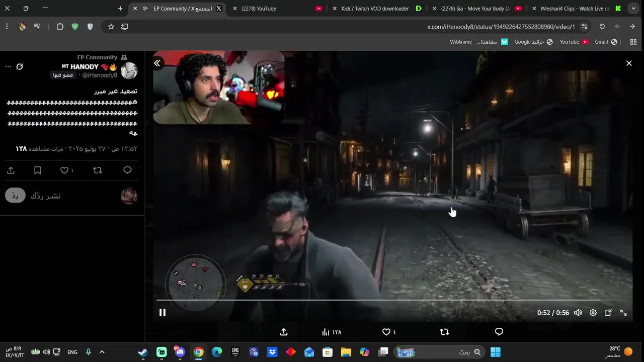The width and height of the screenshot is (644, 362).
Task: Switch to IMeshari4 Clips Kick tab
Action: pyautogui.click(x=576, y=9)
